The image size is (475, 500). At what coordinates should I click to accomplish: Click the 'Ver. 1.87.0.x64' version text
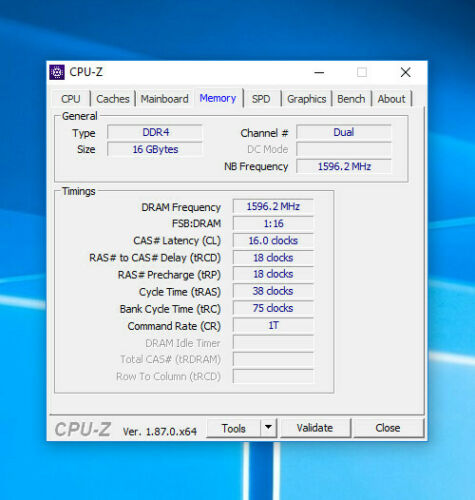point(160,432)
